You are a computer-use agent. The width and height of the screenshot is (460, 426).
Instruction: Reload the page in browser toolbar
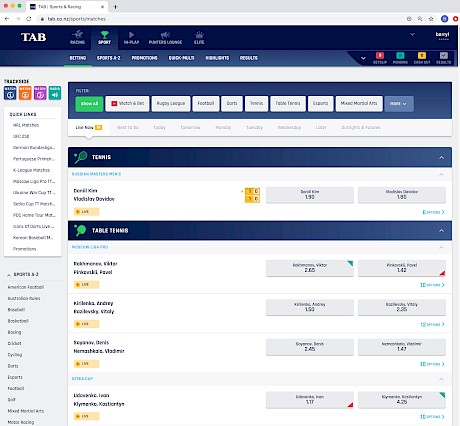pyautogui.click(x=29, y=19)
